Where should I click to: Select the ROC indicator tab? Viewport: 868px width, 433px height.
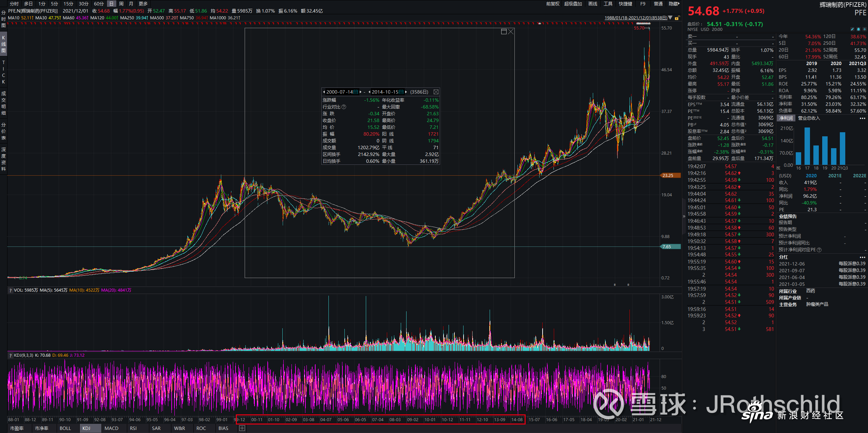(201, 428)
